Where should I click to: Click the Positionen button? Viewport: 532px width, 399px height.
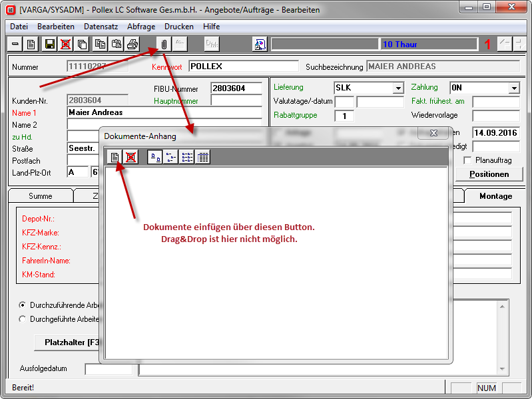489,174
